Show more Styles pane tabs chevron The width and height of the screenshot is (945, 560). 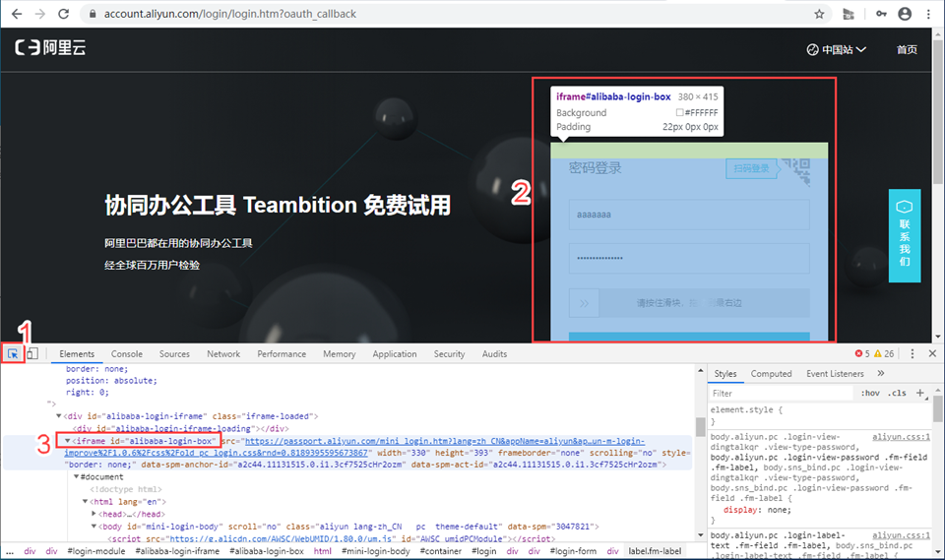pyautogui.click(x=880, y=373)
